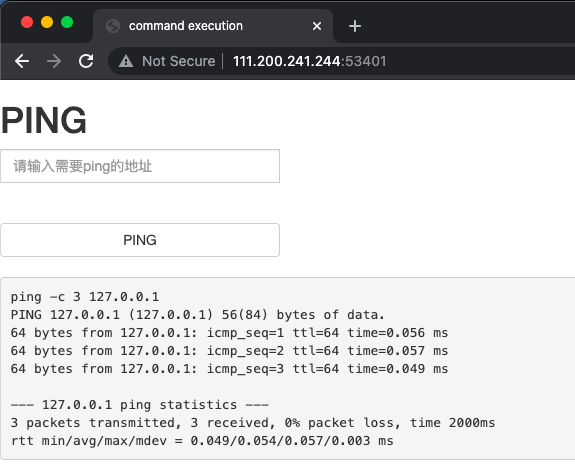Viewport: 575px width, 464px height.
Task: Click the globe favicon in the tab
Action: tap(113, 26)
